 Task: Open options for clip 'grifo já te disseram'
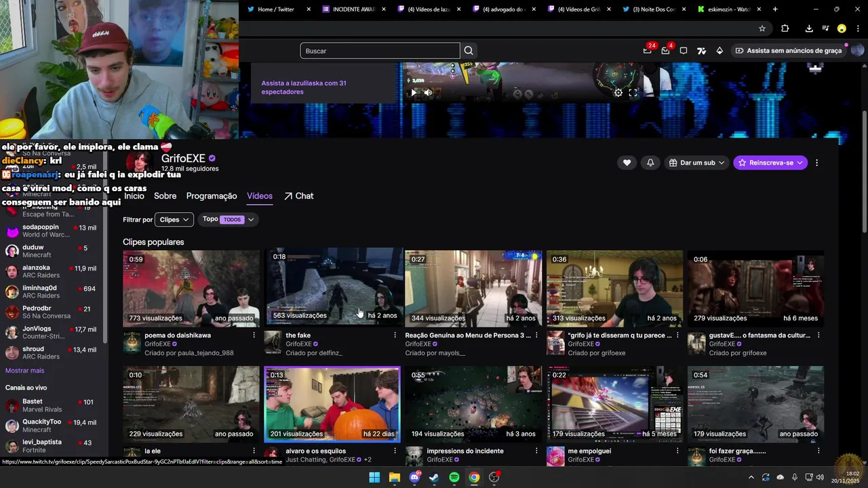tap(677, 335)
